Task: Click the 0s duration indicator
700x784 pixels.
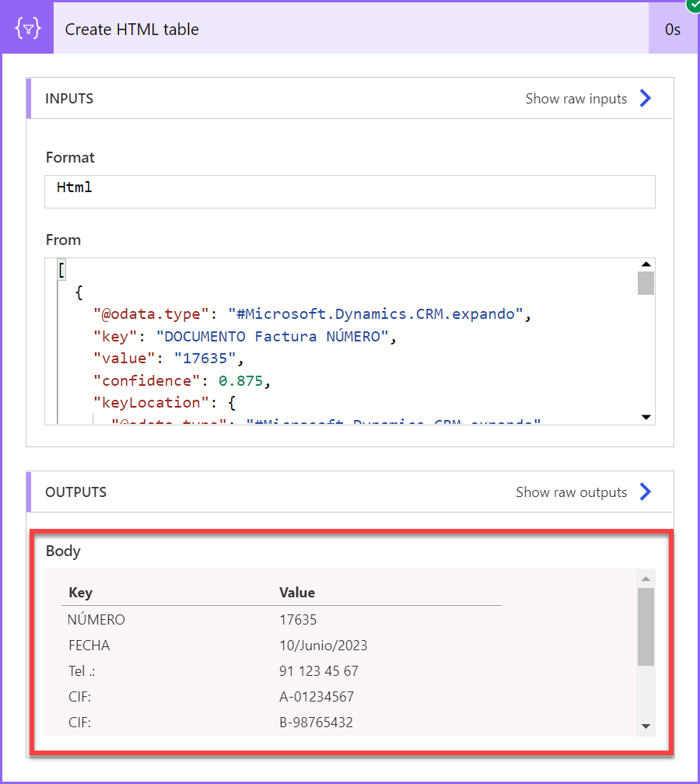Action: (674, 27)
